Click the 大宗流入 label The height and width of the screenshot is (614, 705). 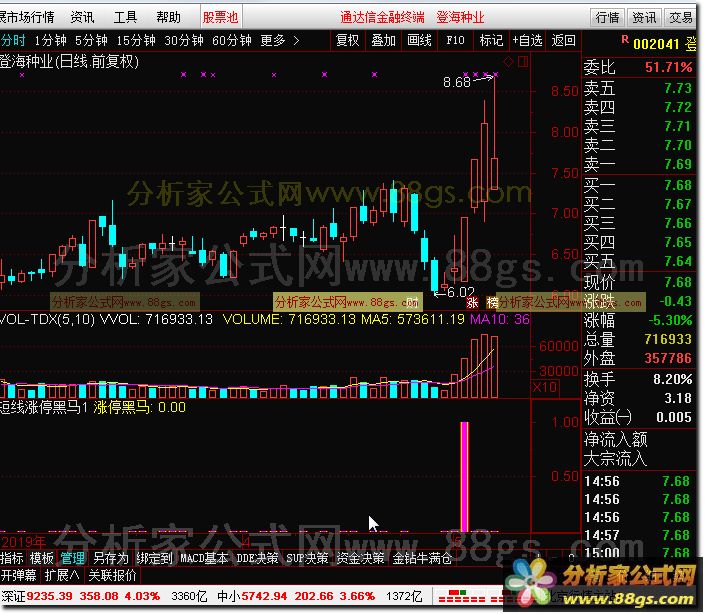(x=616, y=458)
